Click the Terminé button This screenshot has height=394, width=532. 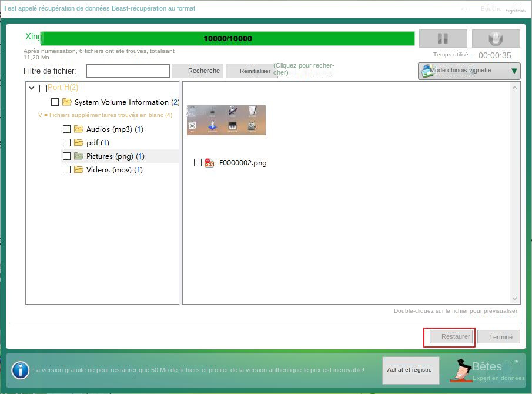coord(498,336)
